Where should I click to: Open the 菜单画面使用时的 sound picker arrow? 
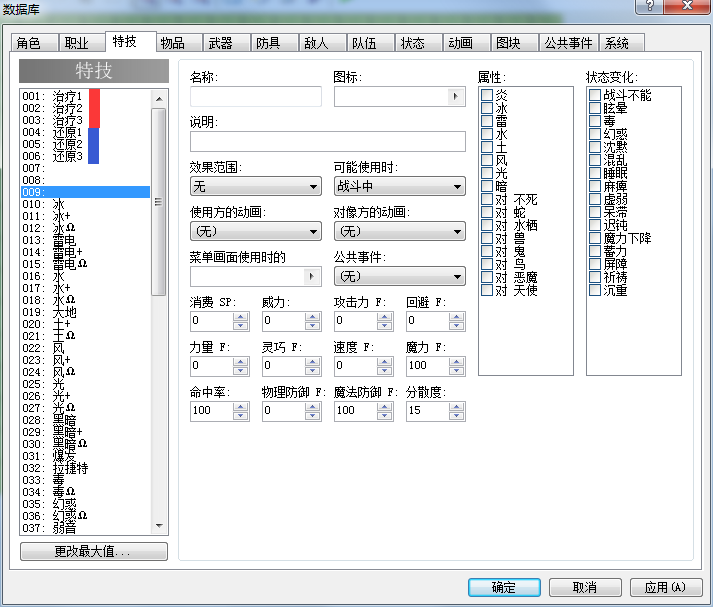coord(311,276)
